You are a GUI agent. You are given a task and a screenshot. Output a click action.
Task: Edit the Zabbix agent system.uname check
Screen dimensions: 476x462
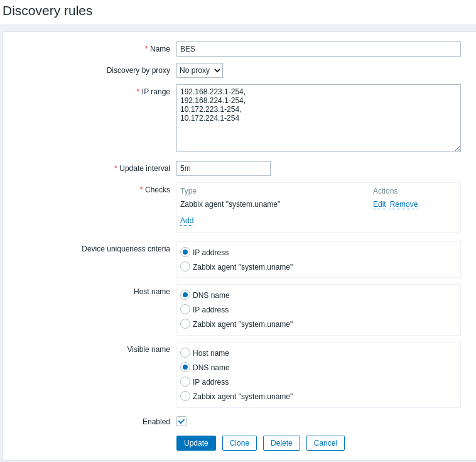[379, 204]
